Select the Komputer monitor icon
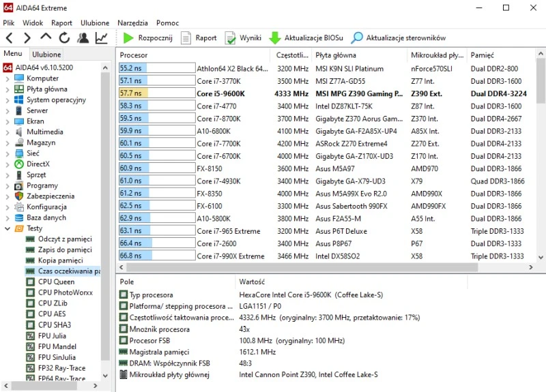Screen dimensions: 546x392 coord(19,78)
